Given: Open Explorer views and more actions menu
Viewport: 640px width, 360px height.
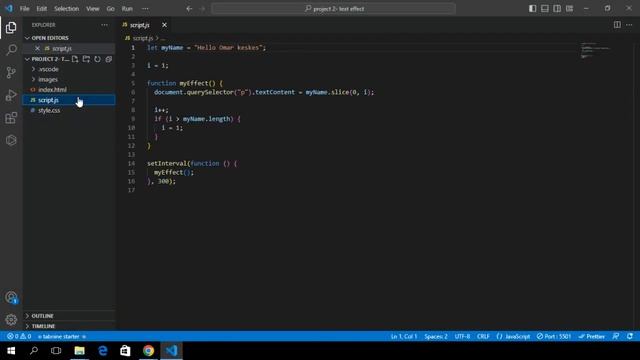Looking at the screenshot, I should coord(104,25).
